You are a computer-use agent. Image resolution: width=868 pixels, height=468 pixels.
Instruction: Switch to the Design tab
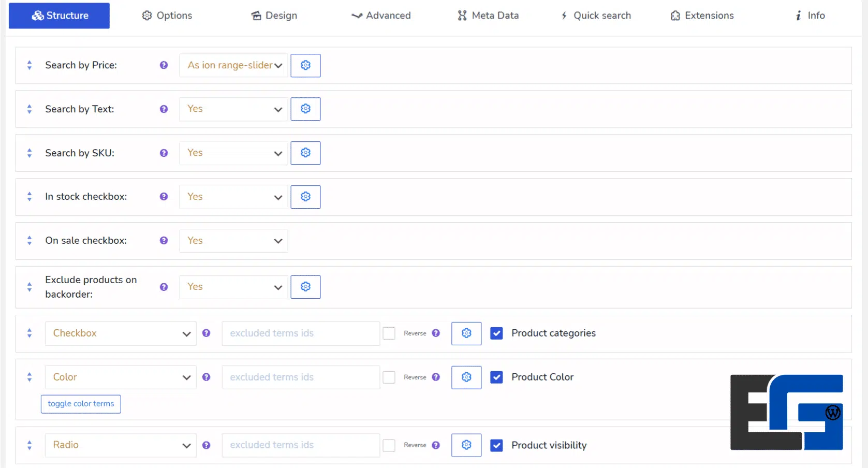(x=274, y=16)
